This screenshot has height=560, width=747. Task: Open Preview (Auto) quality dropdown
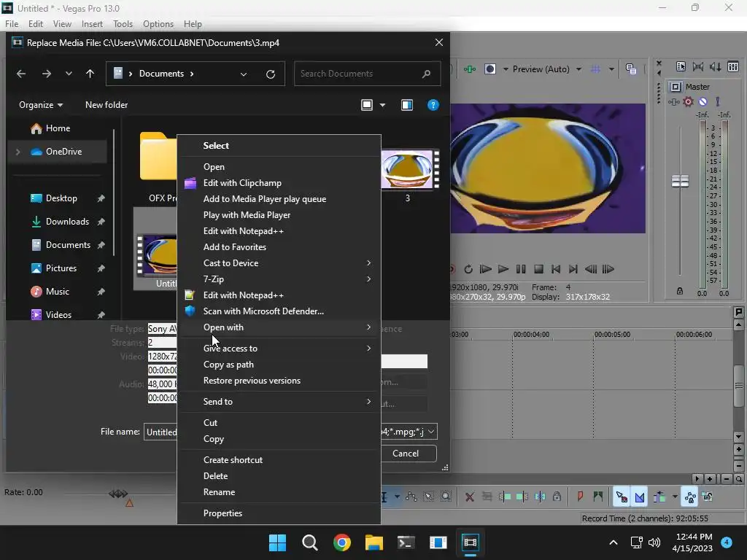578,69
